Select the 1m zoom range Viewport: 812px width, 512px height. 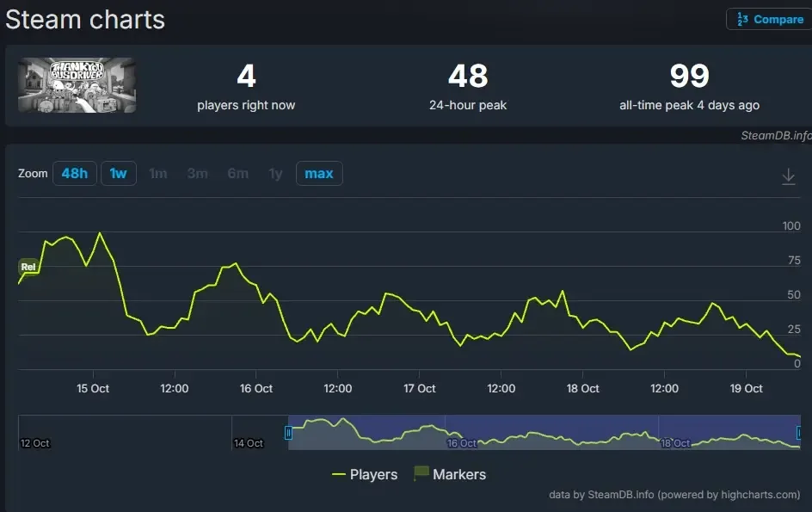[158, 173]
